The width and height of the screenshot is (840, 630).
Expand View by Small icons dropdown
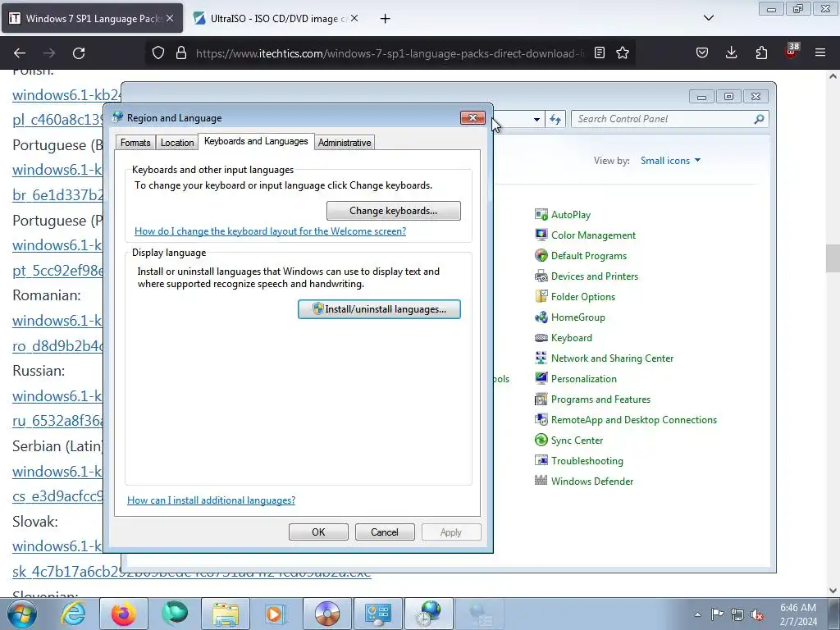click(671, 161)
